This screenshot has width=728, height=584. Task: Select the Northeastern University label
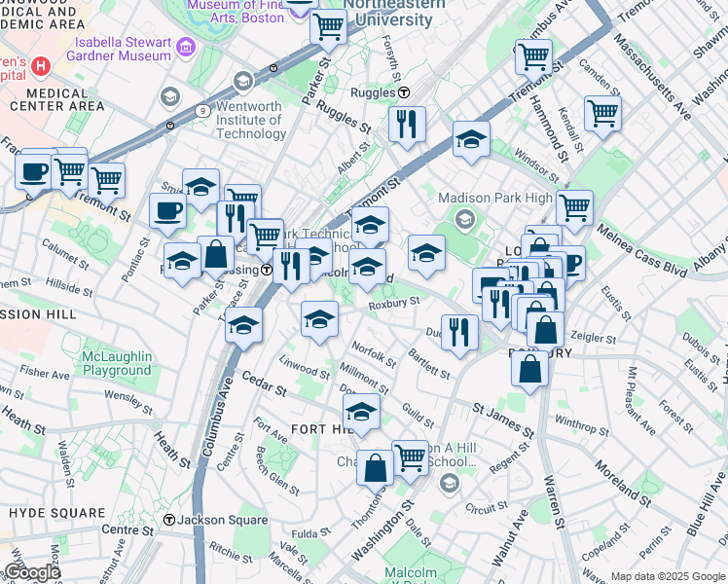(x=394, y=12)
